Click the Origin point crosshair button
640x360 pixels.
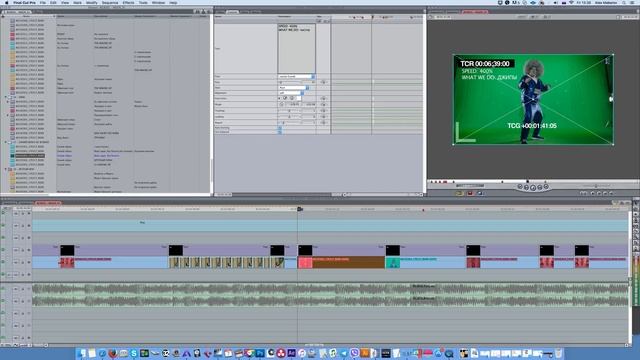click(282, 104)
